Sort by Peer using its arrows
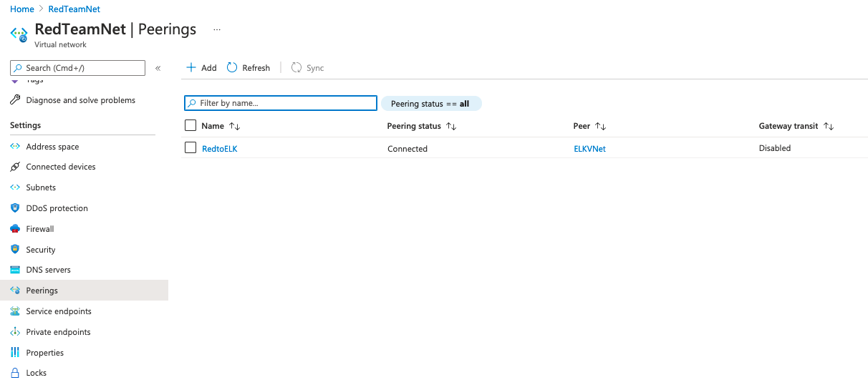The image size is (868, 390). pyautogui.click(x=601, y=126)
